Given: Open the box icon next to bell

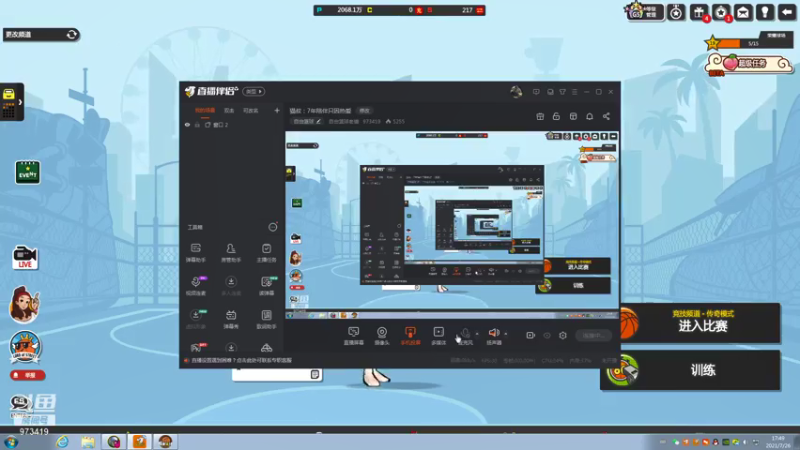Looking at the screenshot, I should (573, 116).
